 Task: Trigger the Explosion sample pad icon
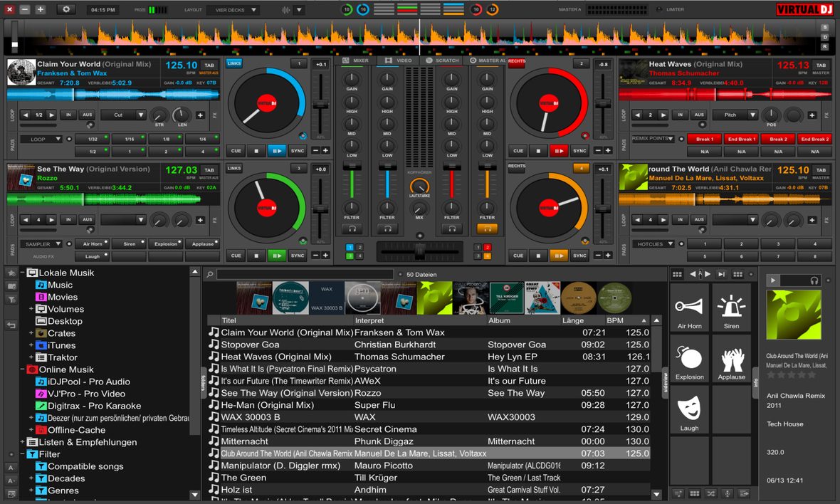689,358
